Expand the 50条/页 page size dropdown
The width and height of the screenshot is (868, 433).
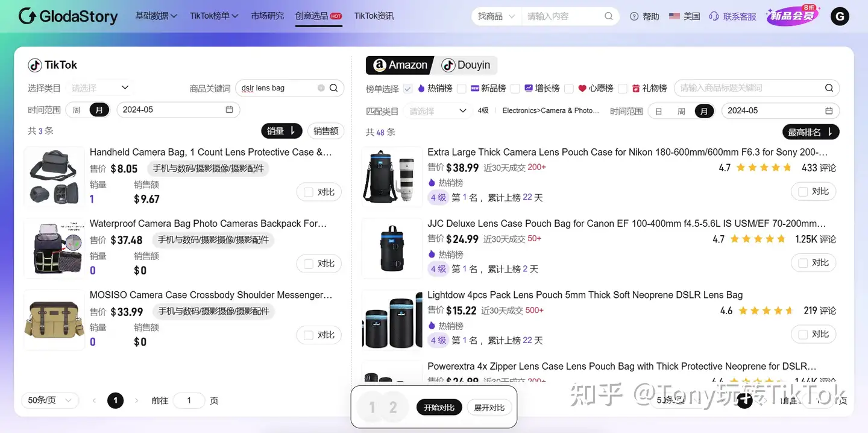point(50,400)
